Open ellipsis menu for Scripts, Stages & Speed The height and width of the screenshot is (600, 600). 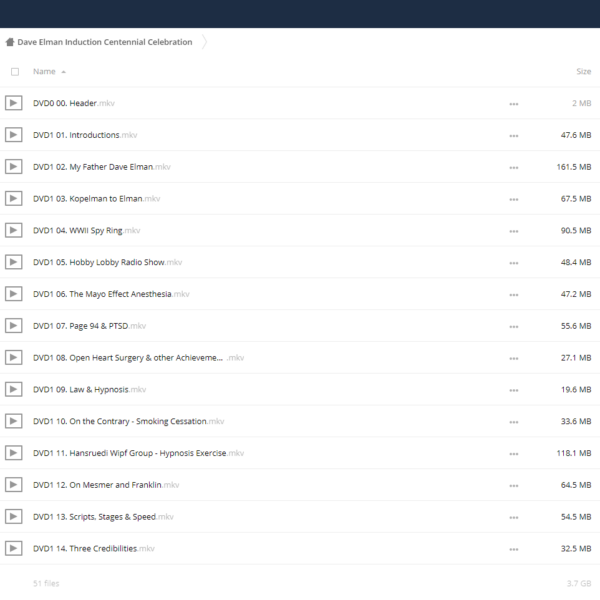coord(514,517)
